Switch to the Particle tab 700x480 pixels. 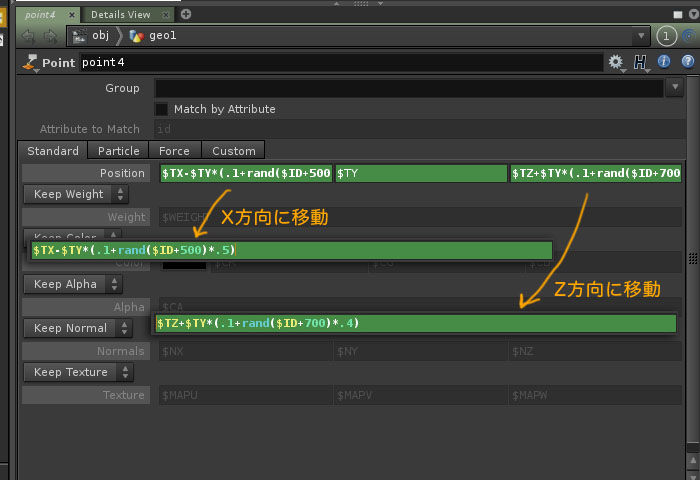[118, 151]
